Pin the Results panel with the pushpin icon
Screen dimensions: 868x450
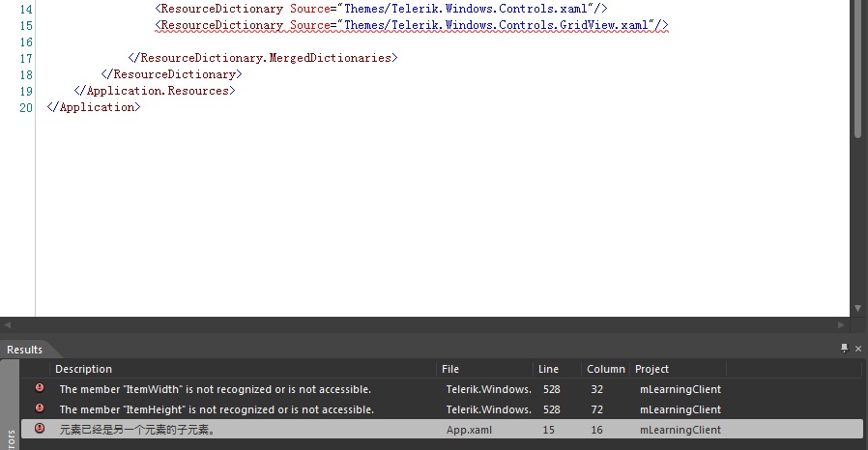[x=844, y=348]
